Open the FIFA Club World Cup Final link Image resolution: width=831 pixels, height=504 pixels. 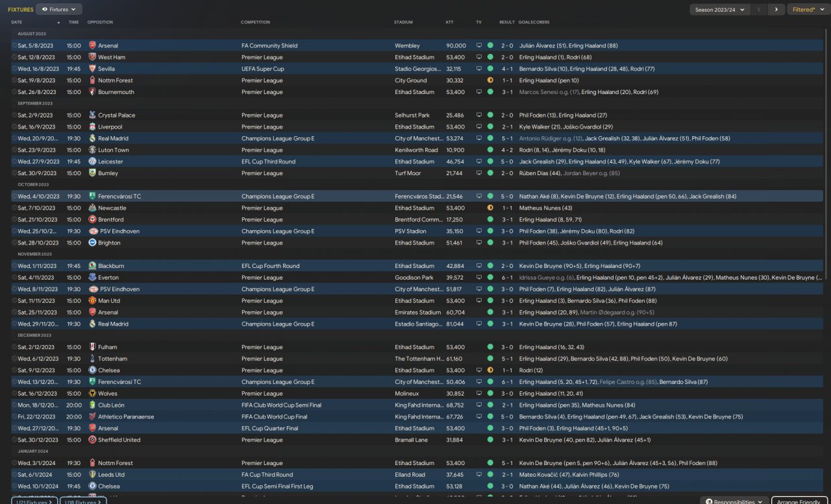pos(273,417)
